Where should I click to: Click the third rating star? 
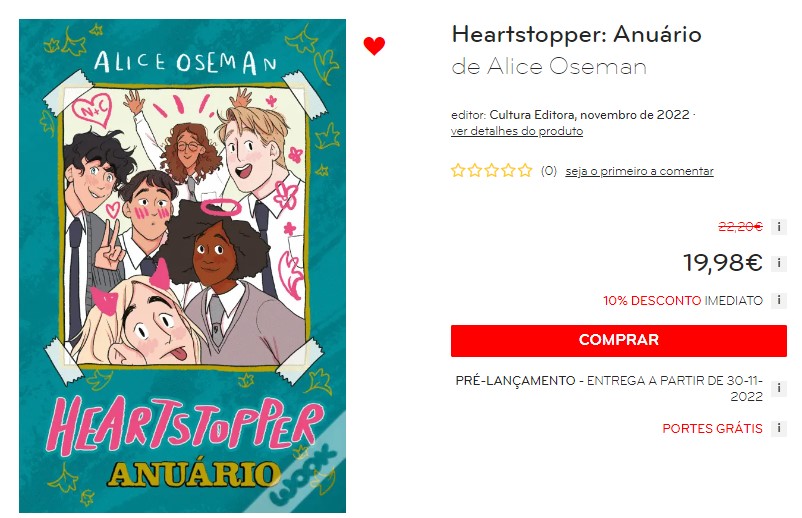492,170
